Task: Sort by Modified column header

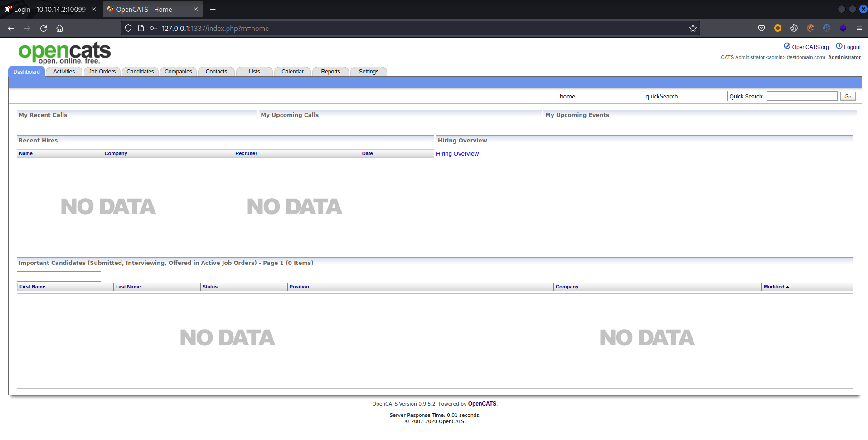Action: point(774,287)
